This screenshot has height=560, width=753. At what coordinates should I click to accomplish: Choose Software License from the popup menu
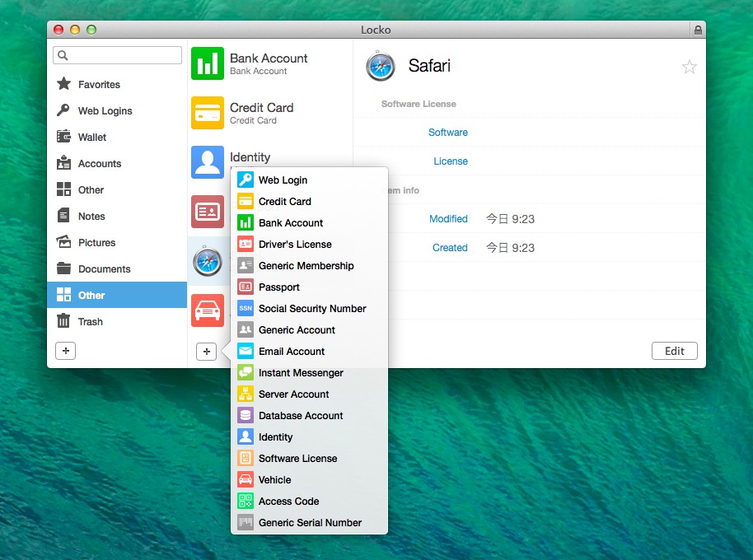pyautogui.click(x=309, y=458)
